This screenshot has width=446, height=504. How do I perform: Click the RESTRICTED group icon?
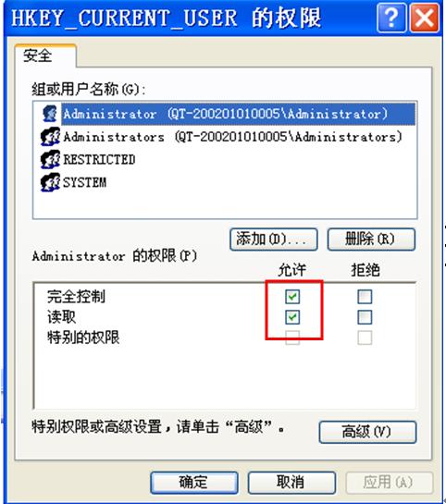click(50, 159)
